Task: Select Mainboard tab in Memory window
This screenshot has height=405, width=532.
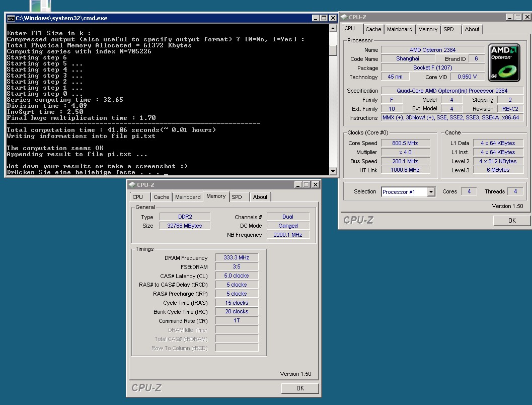Action: tap(188, 197)
